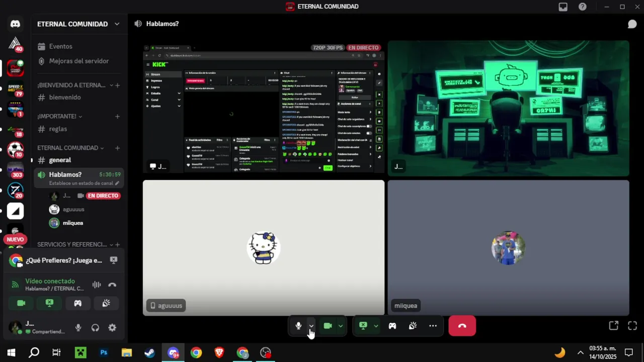Stop screen share in bottom call bar
This screenshot has width=644, height=362.
(x=363, y=326)
